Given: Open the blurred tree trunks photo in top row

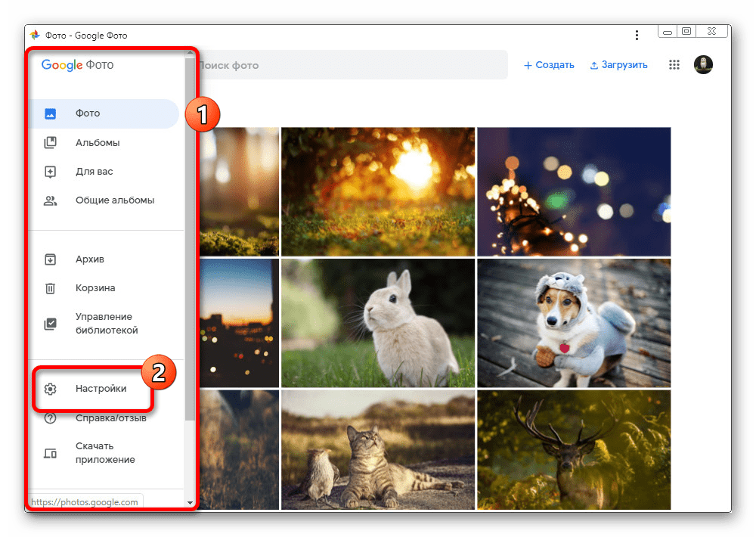Looking at the screenshot, I should pos(239,191).
